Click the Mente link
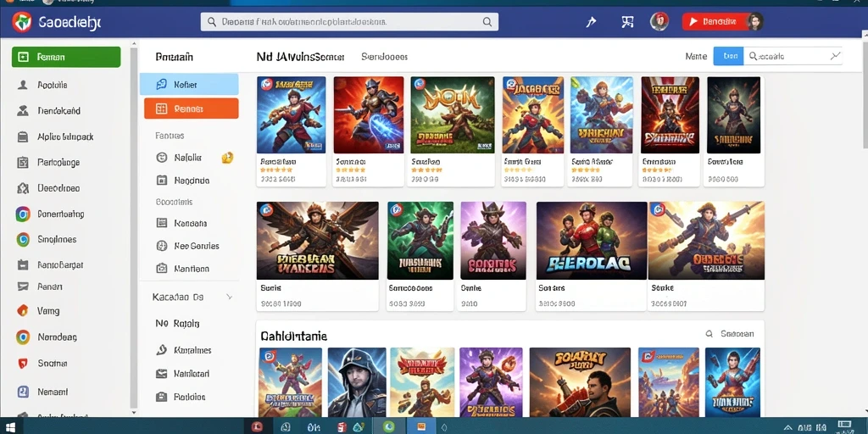The width and height of the screenshot is (868, 434). click(696, 57)
